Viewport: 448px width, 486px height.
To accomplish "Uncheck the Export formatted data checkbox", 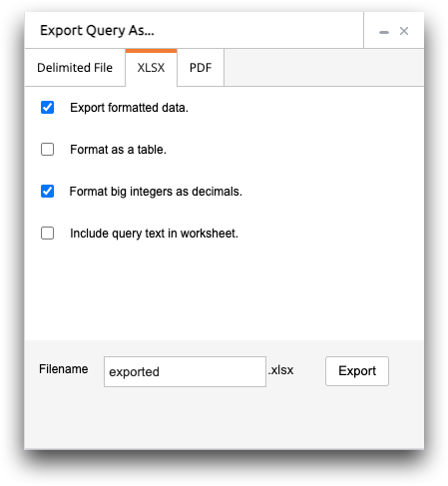I will [47, 108].
